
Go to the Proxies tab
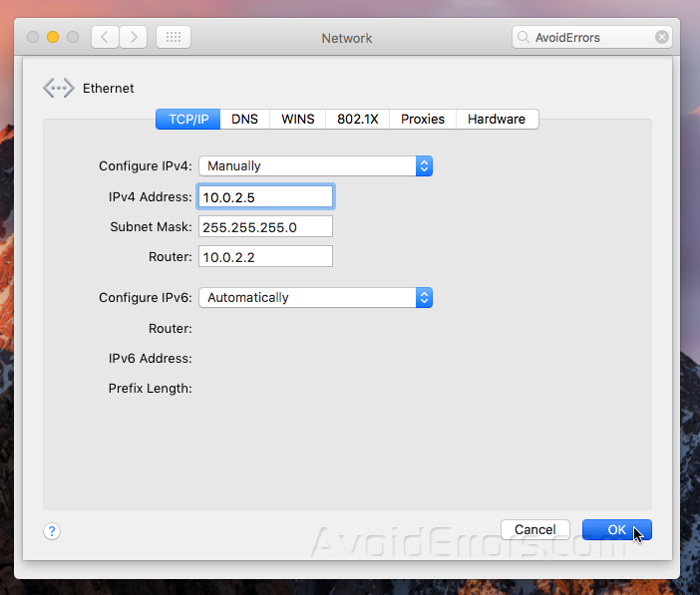423,119
